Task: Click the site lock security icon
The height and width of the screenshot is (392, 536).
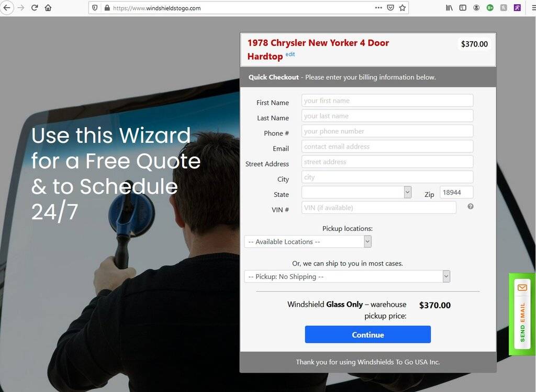Action: (107, 8)
